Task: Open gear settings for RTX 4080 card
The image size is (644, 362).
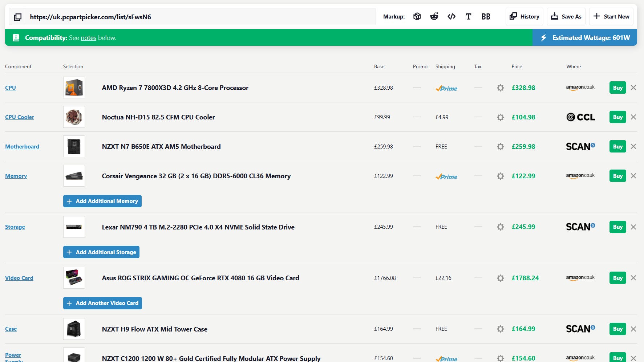Action: tap(500, 278)
